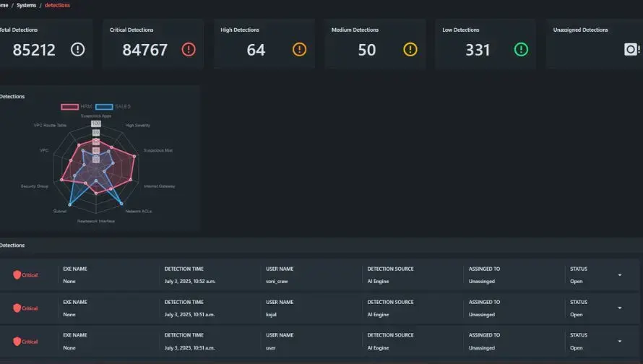Image resolution: width=643 pixels, height=364 pixels.
Task: Expand the detection row for user
Action: [x=620, y=341]
